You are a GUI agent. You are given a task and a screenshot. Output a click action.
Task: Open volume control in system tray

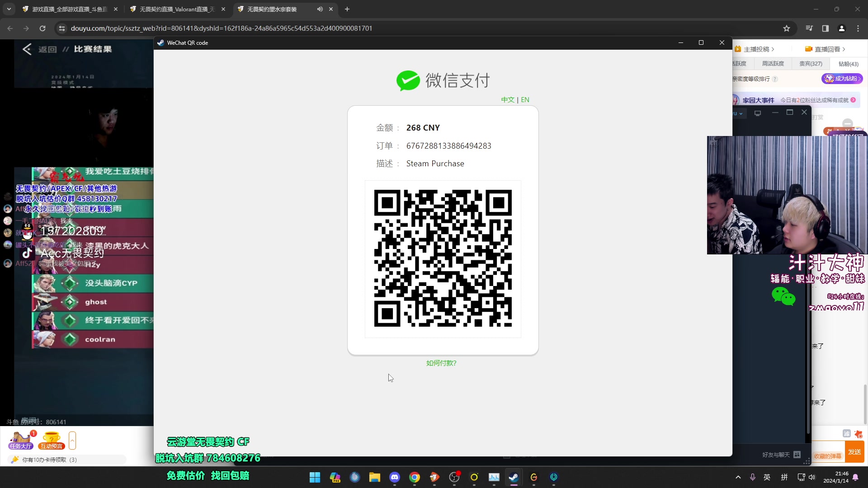pyautogui.click(x=812, y=477)
